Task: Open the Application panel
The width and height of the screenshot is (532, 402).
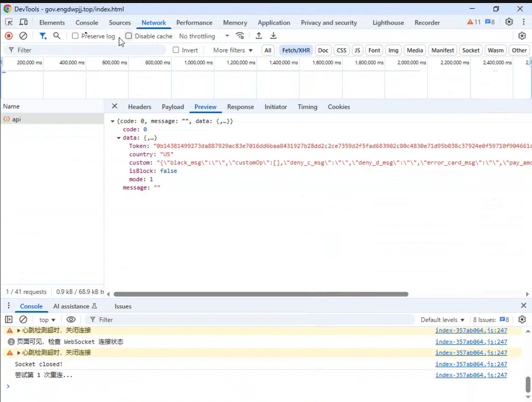Action: pyautogui.click(x=274, y=22)
